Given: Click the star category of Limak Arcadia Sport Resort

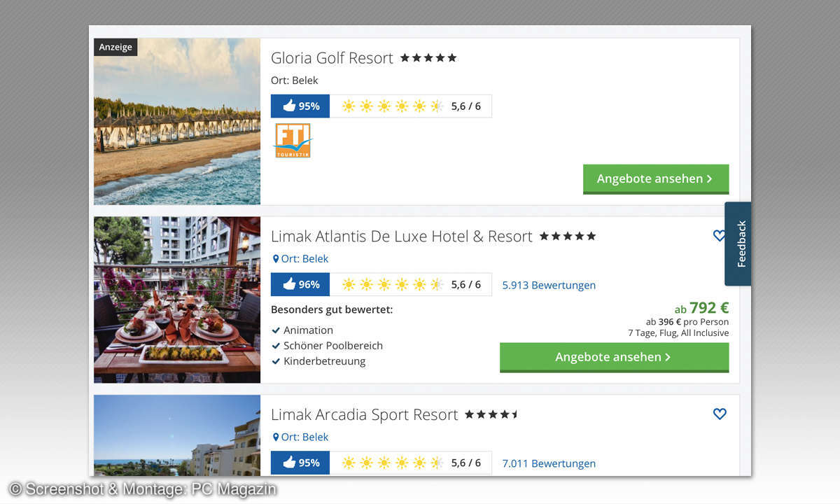Looking at the screenshot, I should 492,414.
